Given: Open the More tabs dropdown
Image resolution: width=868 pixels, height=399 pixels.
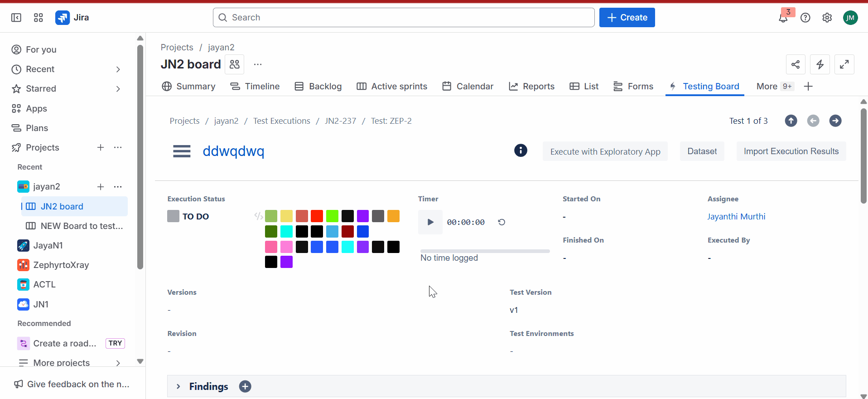Looking at the screenshot, I should tap(774, 86).
